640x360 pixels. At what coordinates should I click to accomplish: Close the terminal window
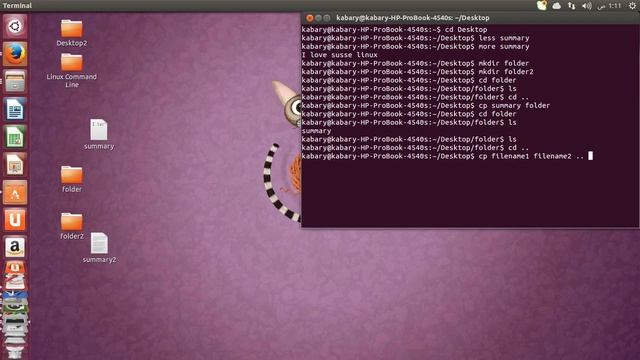309,18
